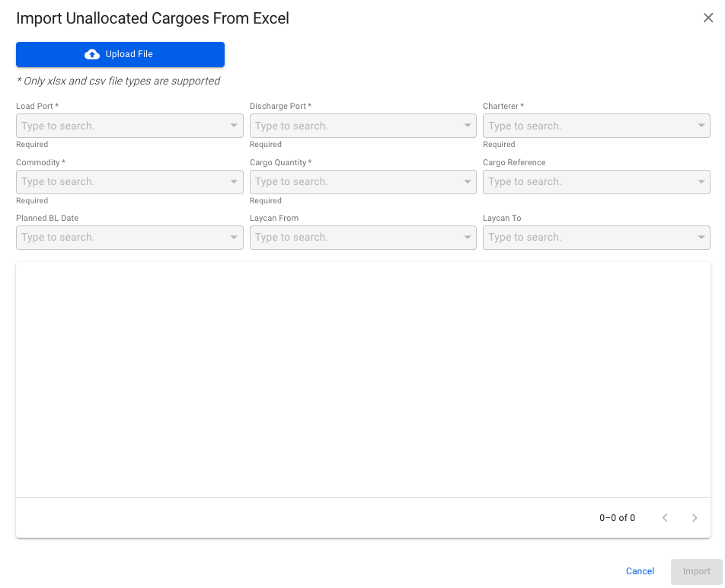Open the Laycan From dropdown arrow
Screen dimensions: 725x588
[x=468, y=237]
